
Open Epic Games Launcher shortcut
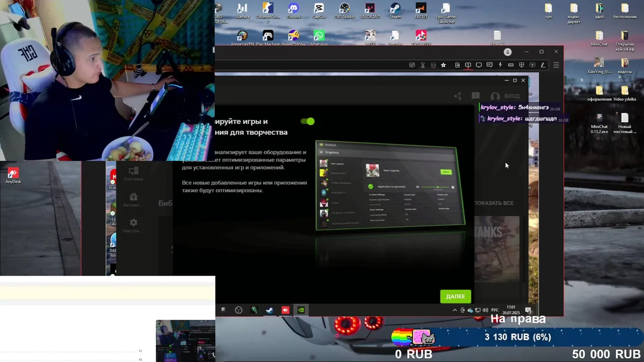(446, 13)
